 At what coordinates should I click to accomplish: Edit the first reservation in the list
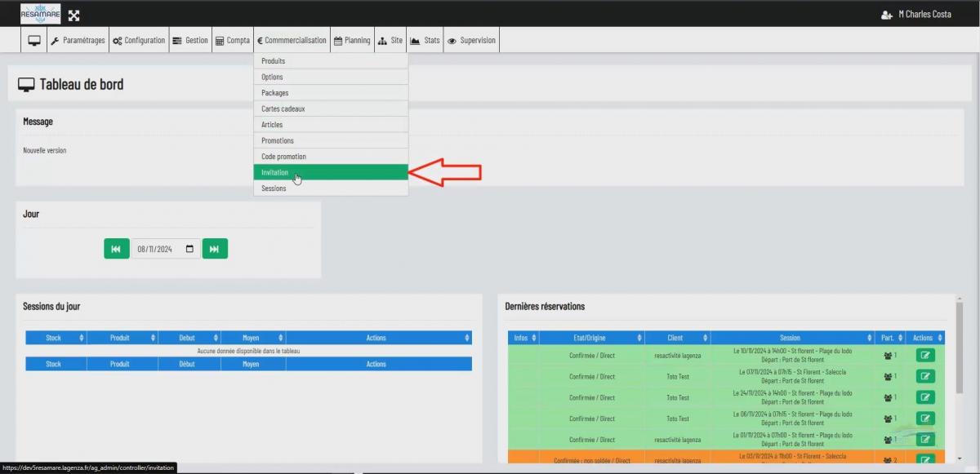(x=925, y=355)
